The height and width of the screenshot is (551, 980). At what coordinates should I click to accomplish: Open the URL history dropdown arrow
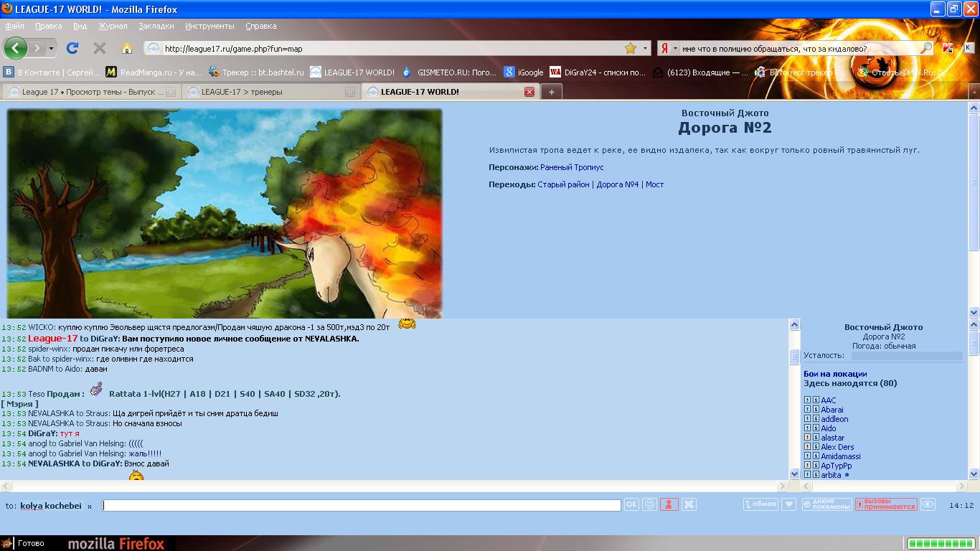tap(646, 48)
